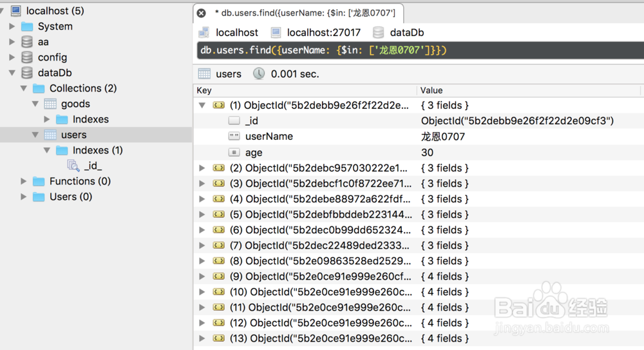Click the clock icon beside 0.001 sec.
644x350 pixels.
click(259, 73)
